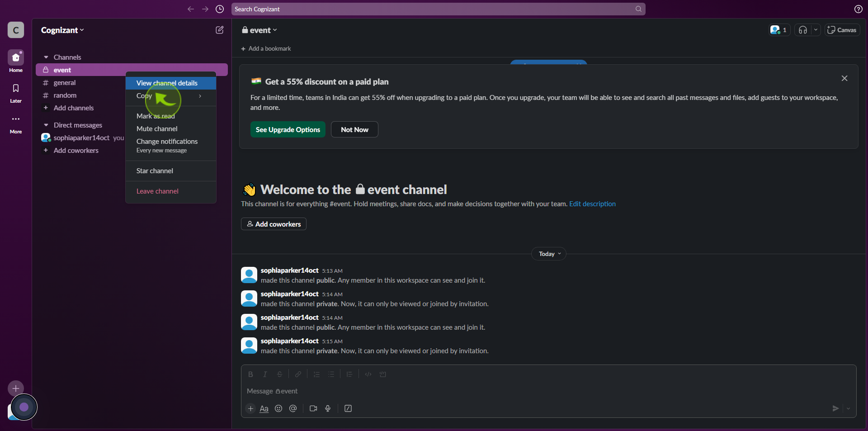Image resolution: width=868 pixels, height=431 pixels.
Task: Click Add channels in sidebar
Action: pos(73,108)
